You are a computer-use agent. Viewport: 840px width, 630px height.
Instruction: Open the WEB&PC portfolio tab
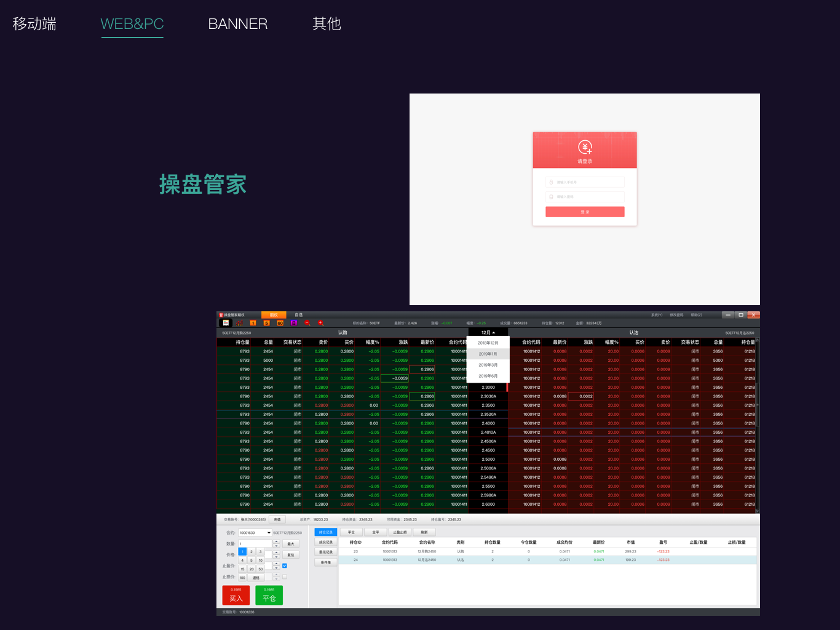[x=132, y=23]
